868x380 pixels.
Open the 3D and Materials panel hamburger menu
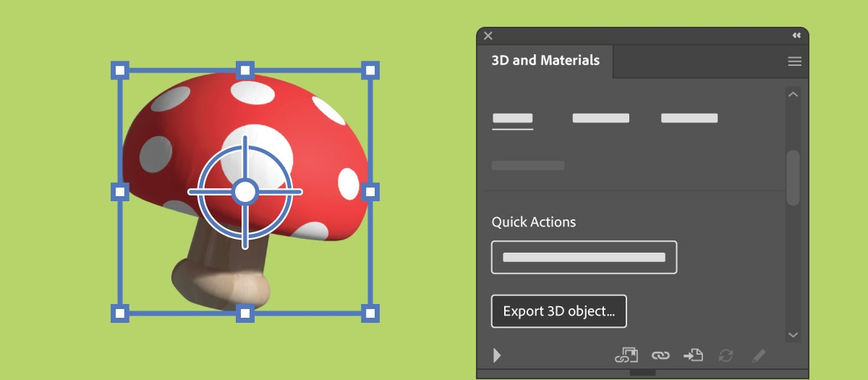coord(794,62)
